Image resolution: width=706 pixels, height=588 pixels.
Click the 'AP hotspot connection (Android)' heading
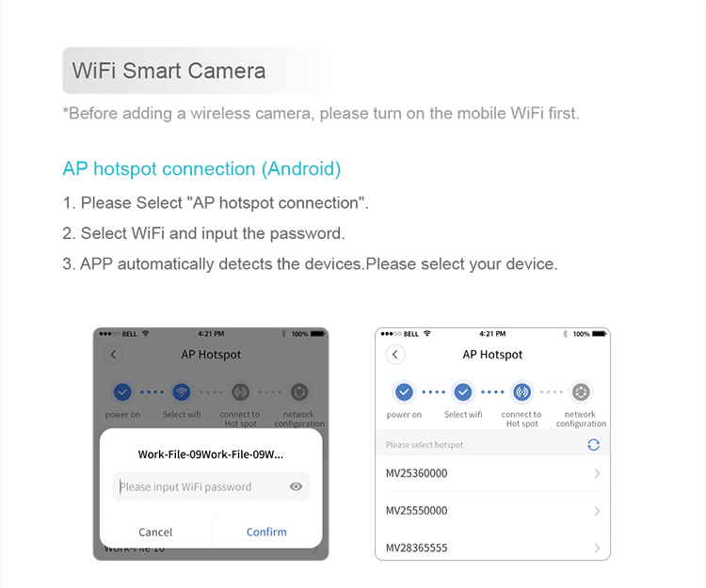(x=201, y=168)
